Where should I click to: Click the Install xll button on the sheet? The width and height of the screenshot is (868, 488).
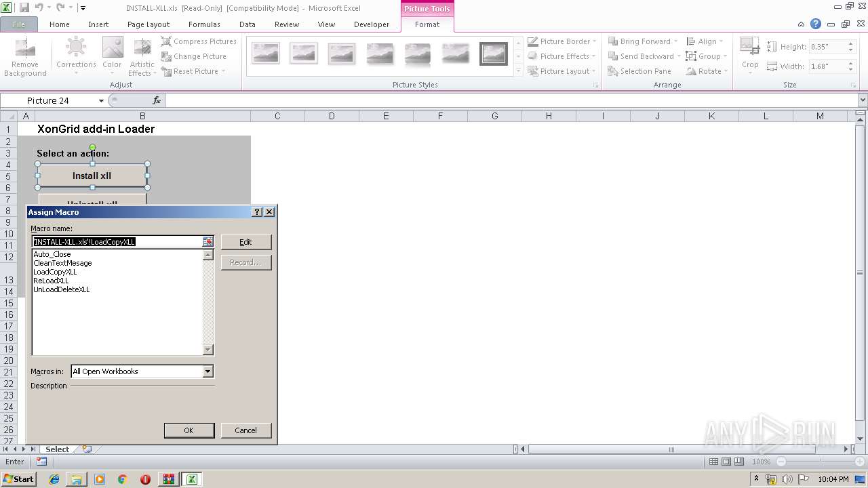pyautogui.click(x=92, y=176)
